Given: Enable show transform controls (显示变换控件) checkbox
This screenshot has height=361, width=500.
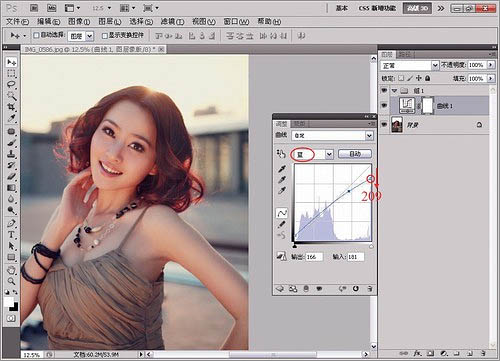Looking at the screenshot, I should click(x=104, y=35).
